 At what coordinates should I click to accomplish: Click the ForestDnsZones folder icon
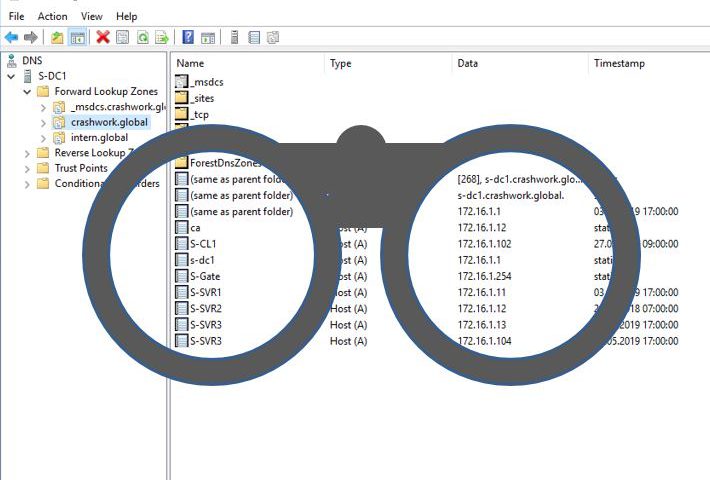click(182, 162)
